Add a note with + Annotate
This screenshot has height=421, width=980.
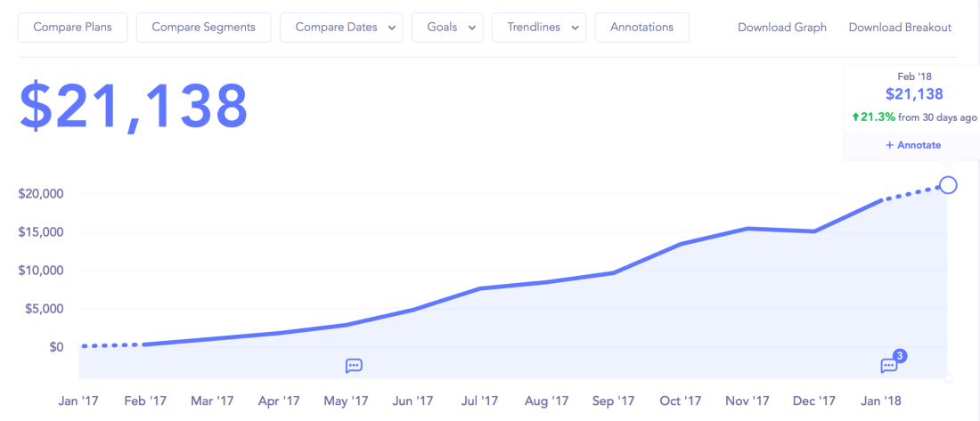(x=913, y=145)
